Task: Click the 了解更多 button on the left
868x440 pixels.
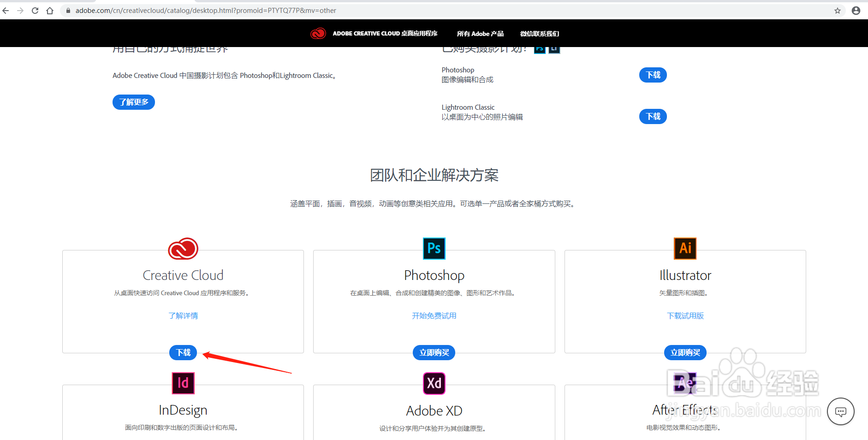Action: 133,102
